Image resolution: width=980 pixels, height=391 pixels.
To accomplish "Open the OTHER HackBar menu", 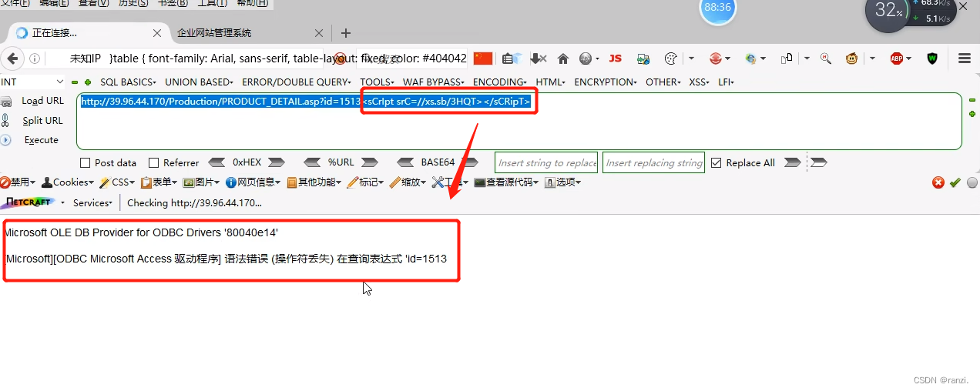I will [663, 82].
